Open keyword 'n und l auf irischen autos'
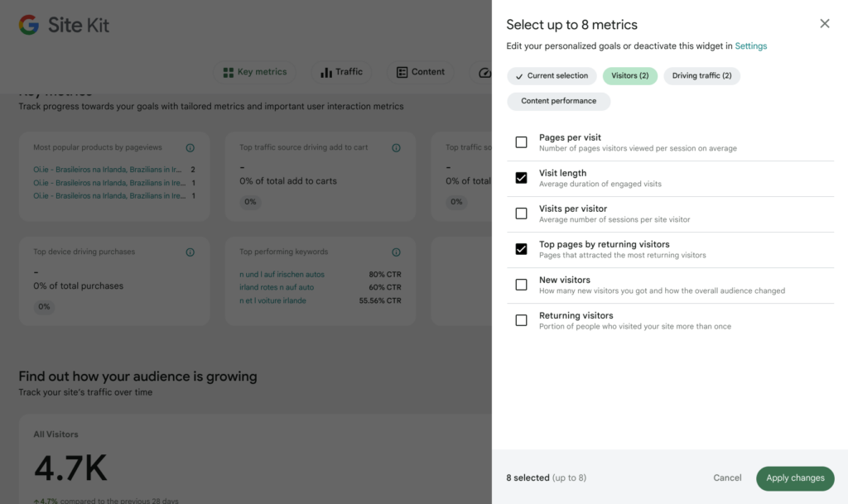Screen dimensions: 848x504 [x=282, y=275]
